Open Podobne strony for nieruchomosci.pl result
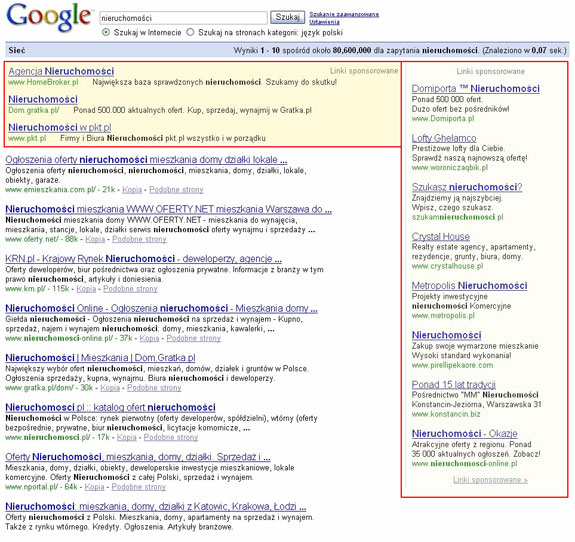575x542 pixels. [x=171, y=437]
